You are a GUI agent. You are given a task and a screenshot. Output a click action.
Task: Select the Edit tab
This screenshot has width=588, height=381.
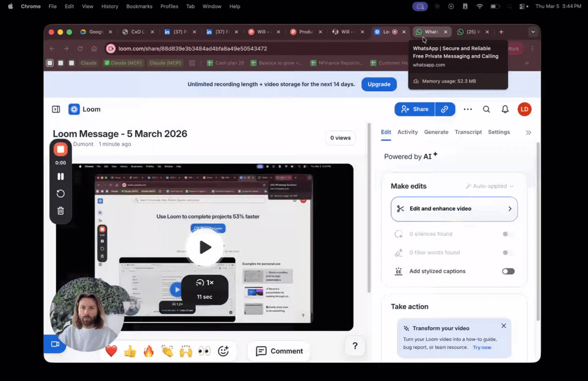(386, 132)
